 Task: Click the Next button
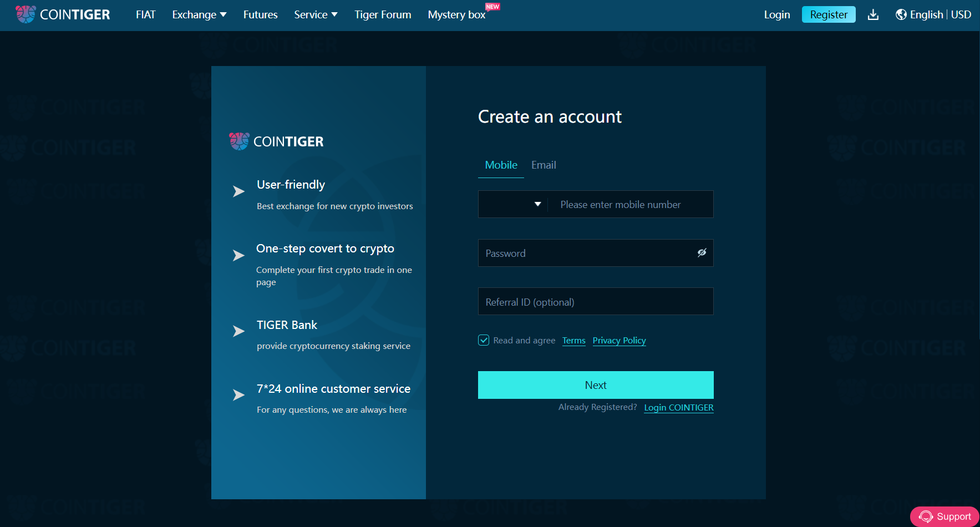point(596,385)
